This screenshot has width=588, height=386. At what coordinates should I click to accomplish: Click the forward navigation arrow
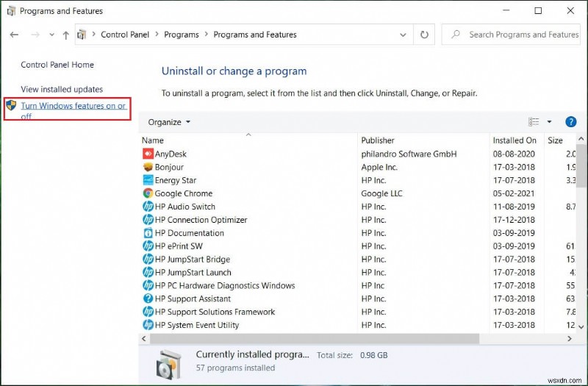coord(35,35)
